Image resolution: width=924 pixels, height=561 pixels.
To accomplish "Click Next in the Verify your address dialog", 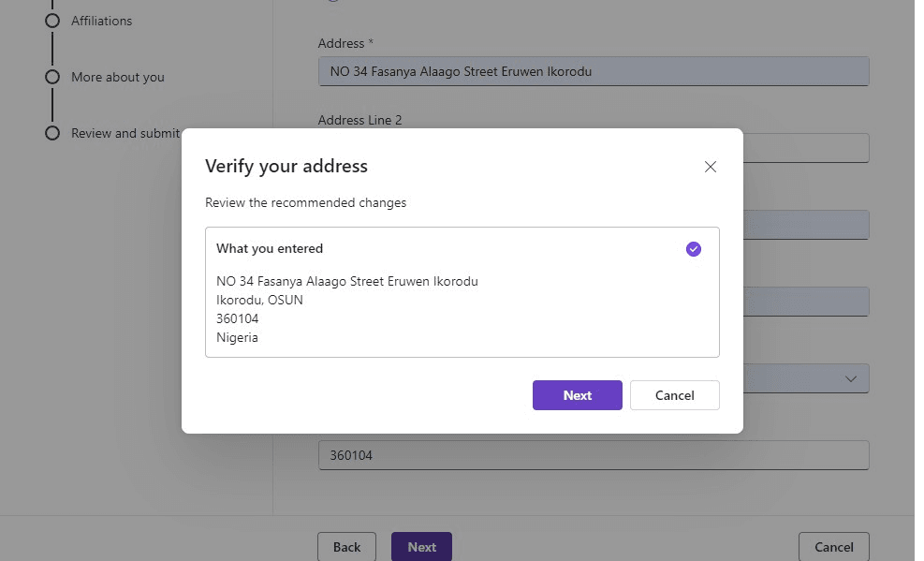I will [577, 395].
